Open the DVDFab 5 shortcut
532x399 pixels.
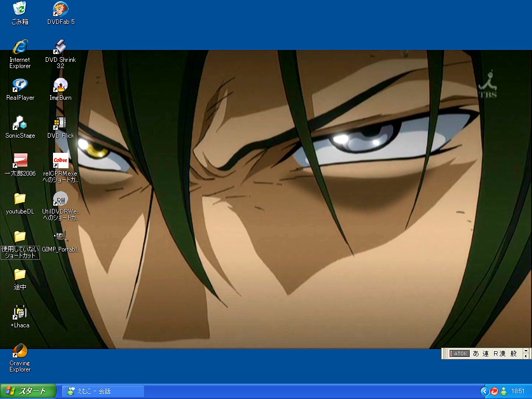pos(61,13)
